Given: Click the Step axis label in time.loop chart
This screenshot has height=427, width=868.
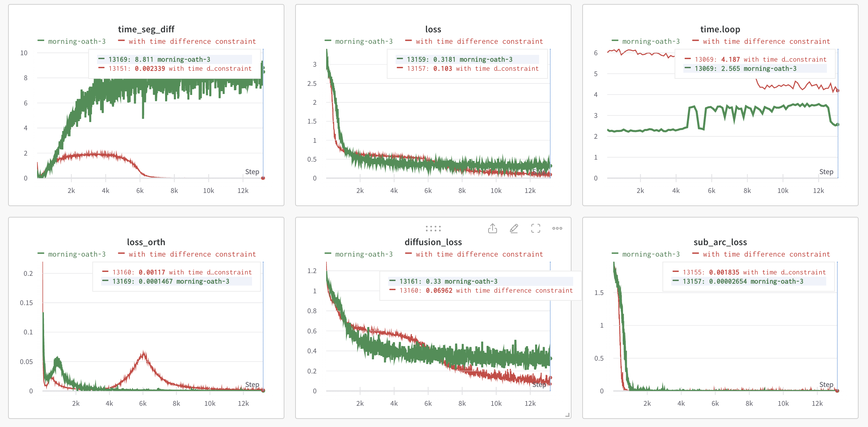Looking at the screenshot, I should 826,172.
